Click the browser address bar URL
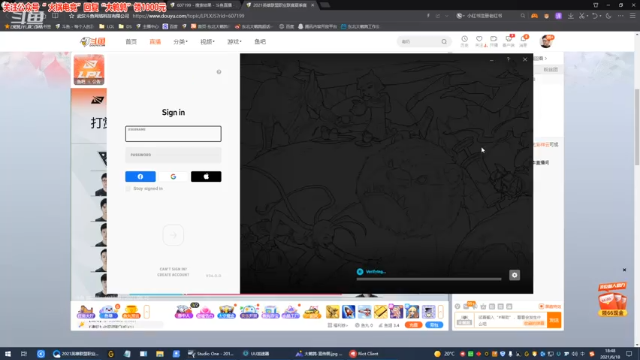640x360 pixels. 189,16
